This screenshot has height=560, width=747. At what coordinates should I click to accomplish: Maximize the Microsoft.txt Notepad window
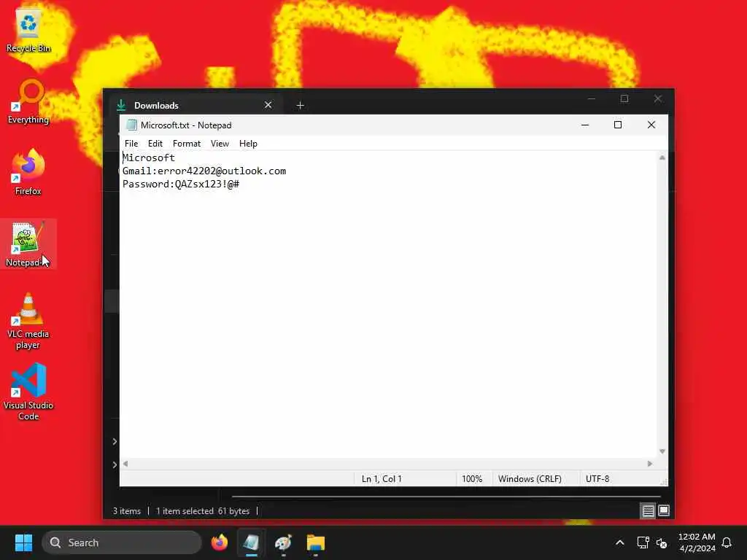click(618, 125)
